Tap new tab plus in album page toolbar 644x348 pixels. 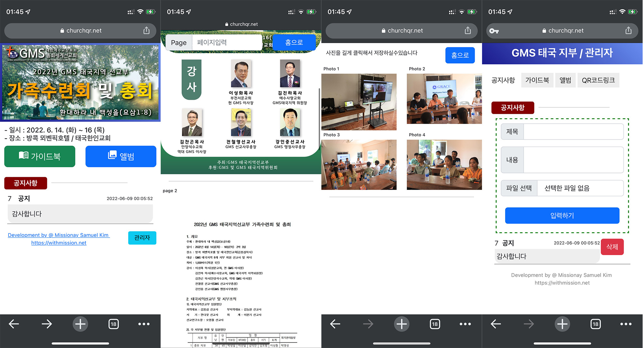[x=402, y=324]
